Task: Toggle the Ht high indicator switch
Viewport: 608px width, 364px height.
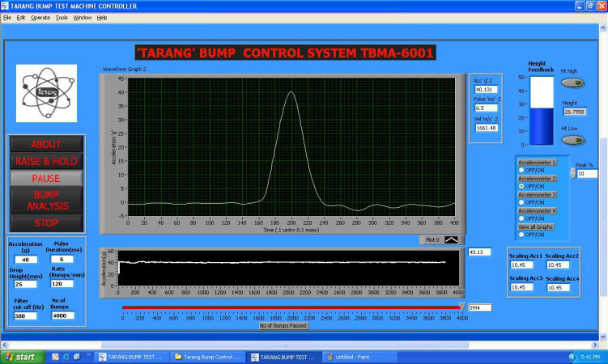Action: coord(572,83)
